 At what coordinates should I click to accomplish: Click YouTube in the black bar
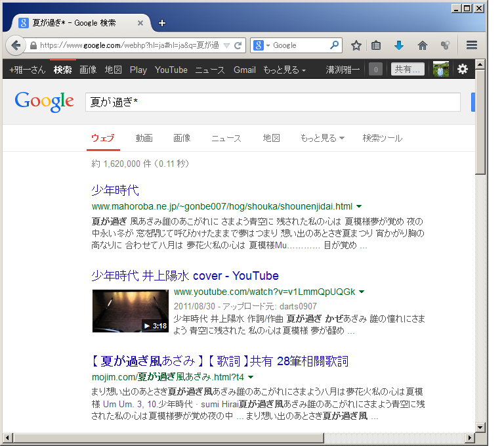point(171,70)
